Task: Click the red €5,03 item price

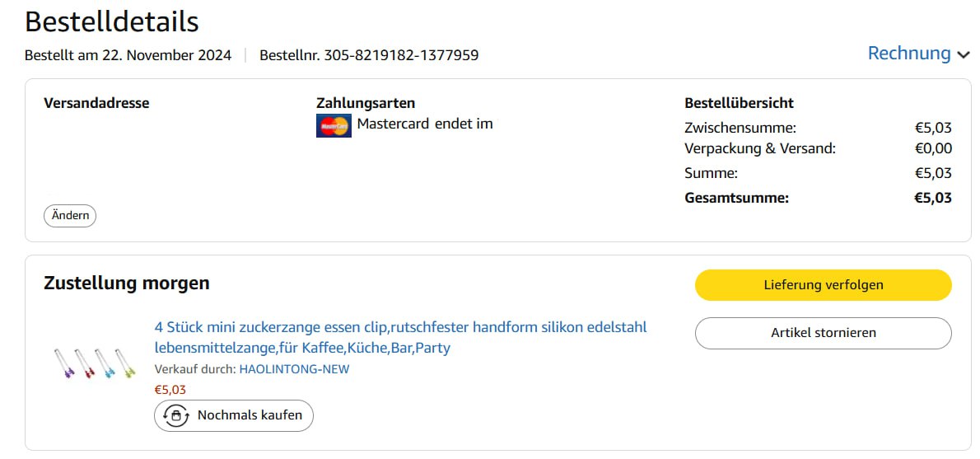Action: [x=170, y=390]
